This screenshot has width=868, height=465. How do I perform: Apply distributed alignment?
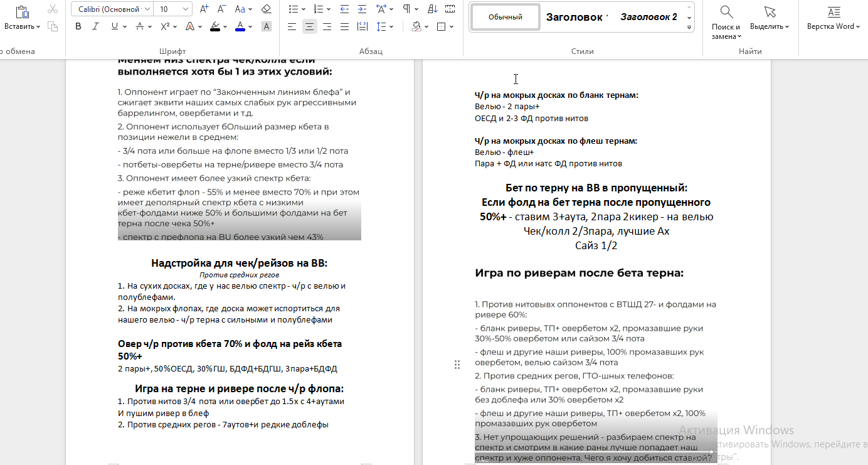click(362, 26)
